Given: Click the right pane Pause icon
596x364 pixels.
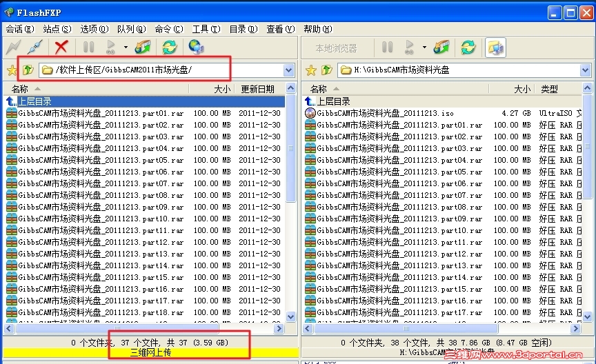Looking at the screenshot, I should (387, 47).
